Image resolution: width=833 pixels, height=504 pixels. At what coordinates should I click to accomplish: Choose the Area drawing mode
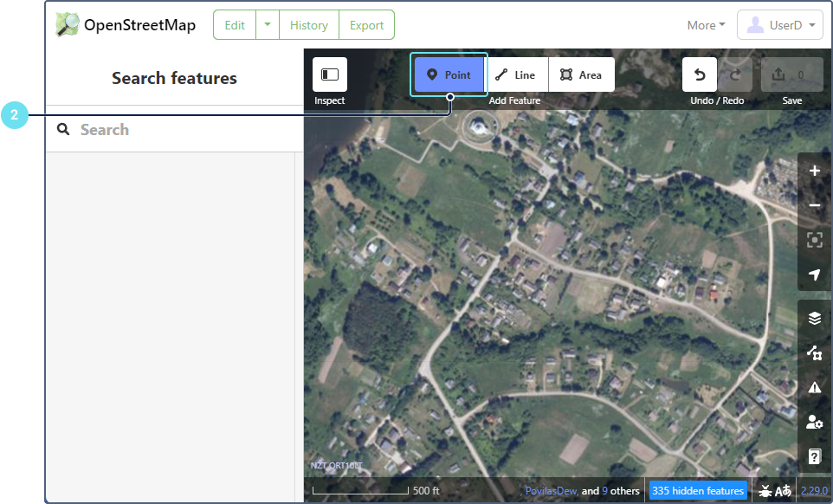(581, 74)
